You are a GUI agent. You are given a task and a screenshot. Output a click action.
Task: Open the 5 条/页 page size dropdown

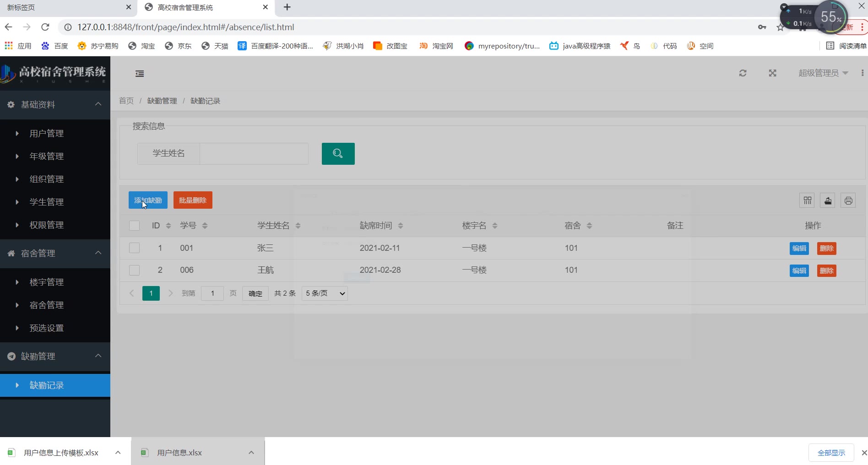(325, 293)
